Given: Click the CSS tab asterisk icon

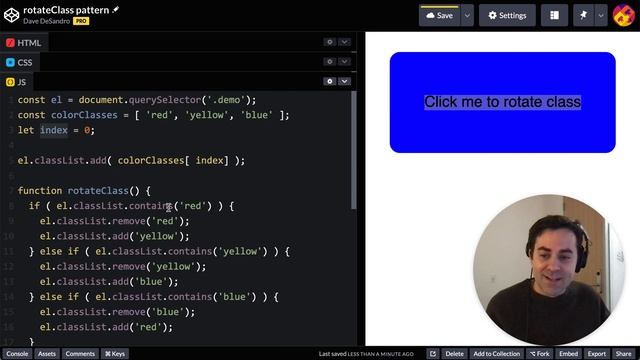Looking at the screenshot, I should [10, 62].
